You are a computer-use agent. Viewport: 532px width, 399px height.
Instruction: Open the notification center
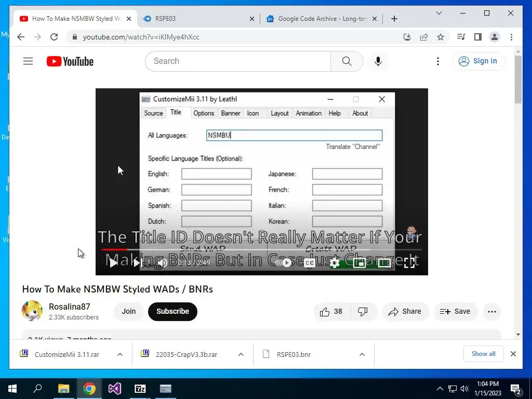point(516,389)
